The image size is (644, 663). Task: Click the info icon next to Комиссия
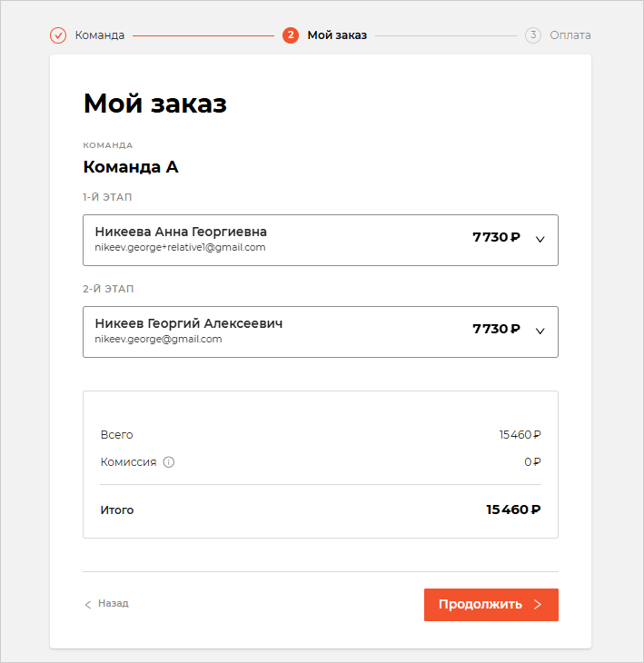[169, 461]
